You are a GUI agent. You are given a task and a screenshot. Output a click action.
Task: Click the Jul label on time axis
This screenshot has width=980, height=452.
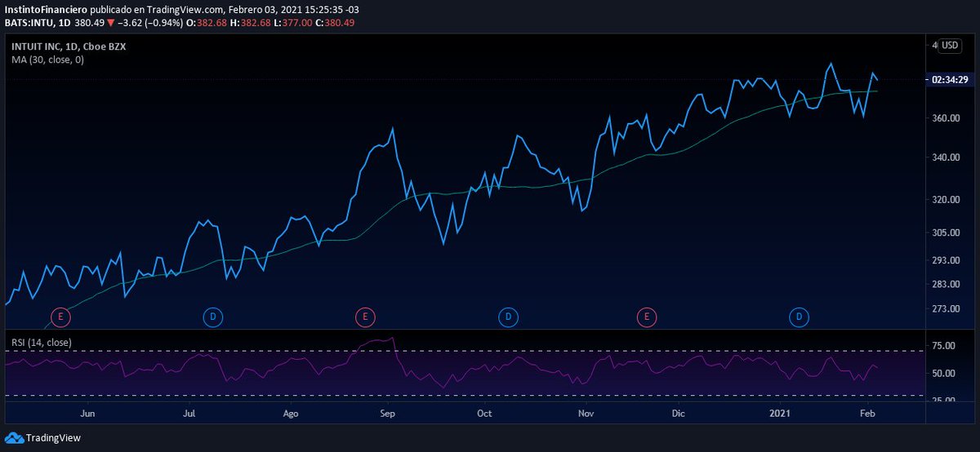[x=189, y=414]
